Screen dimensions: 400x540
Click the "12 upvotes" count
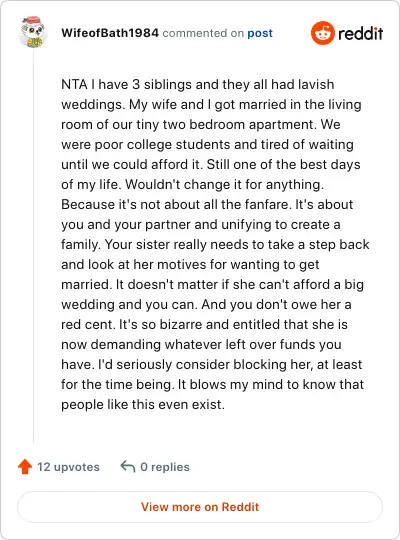click(x=68, y=467)
